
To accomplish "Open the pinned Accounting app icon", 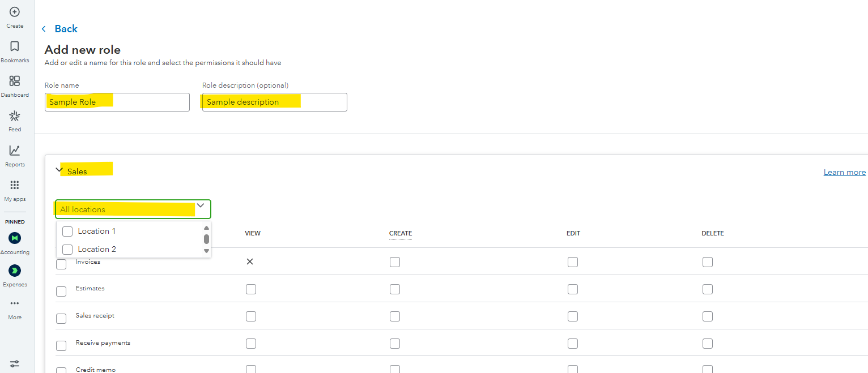I will pyautogui.click(x=15, y=238).
